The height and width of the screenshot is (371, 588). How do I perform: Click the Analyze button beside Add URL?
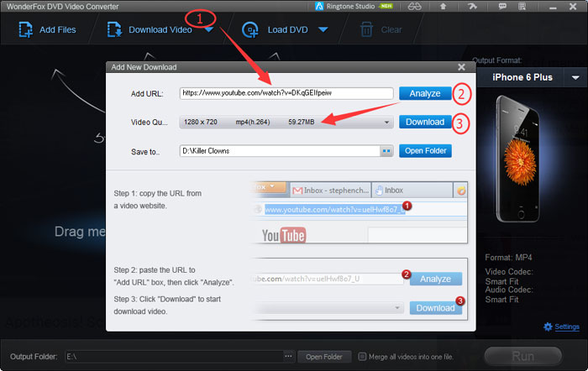pyautogui.click(x=425, y=93)
